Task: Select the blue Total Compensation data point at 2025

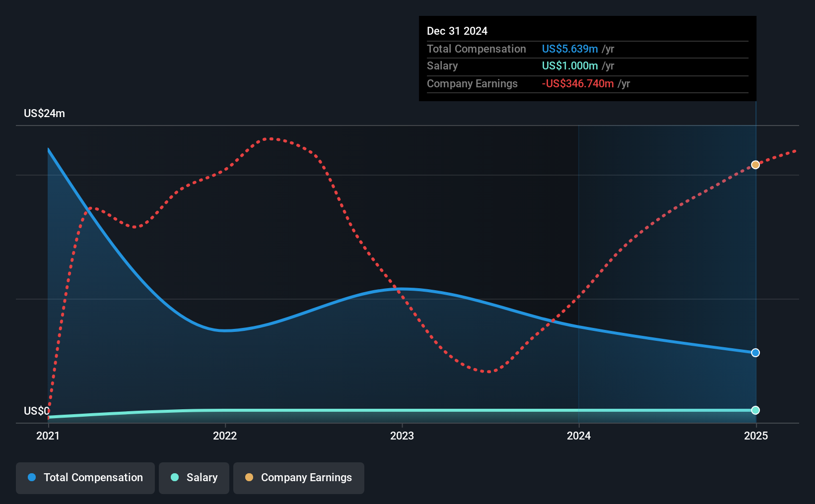Action: point(755,353)
